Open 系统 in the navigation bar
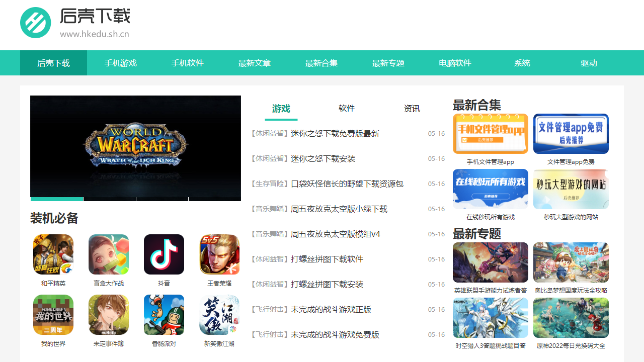644x362 pixels. 522,63
